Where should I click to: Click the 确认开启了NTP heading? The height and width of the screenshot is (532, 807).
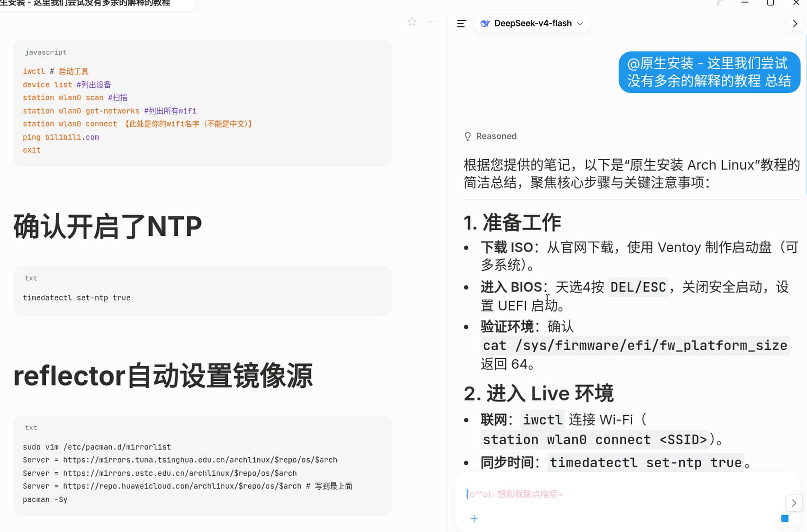click(x=108, y=226)
